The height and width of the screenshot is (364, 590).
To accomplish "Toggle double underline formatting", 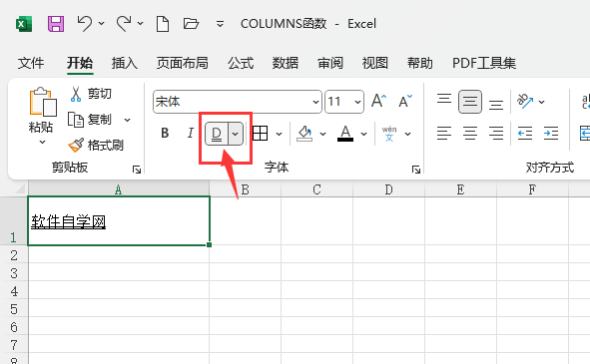I will pyautogui.click(x=217, y=134).
